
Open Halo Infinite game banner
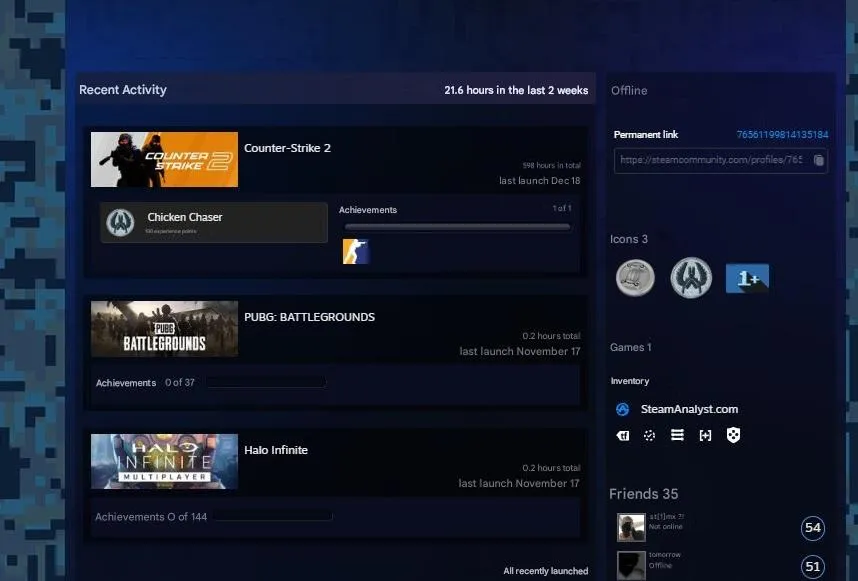[x=164, y=461]
